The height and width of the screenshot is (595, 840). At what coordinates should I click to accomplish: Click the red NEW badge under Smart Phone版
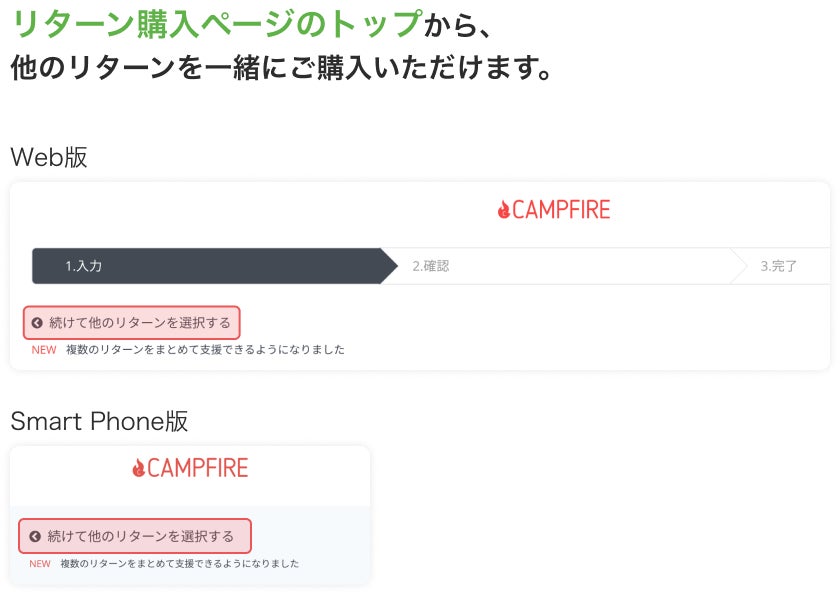click(x=40, y=564)
